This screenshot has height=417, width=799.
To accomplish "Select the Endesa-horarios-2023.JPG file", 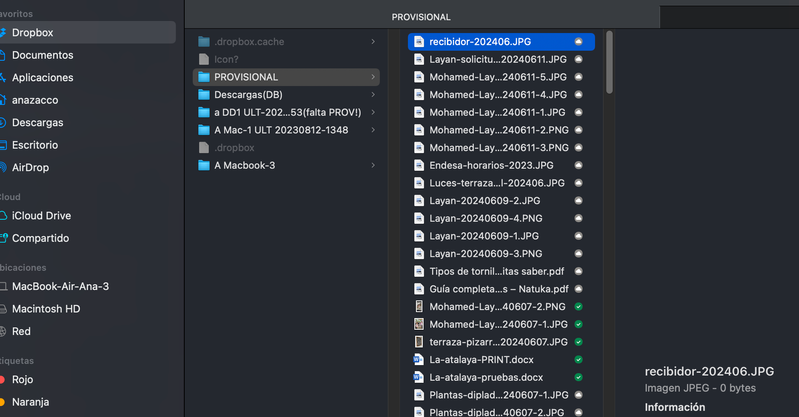I will coord(491,165).
